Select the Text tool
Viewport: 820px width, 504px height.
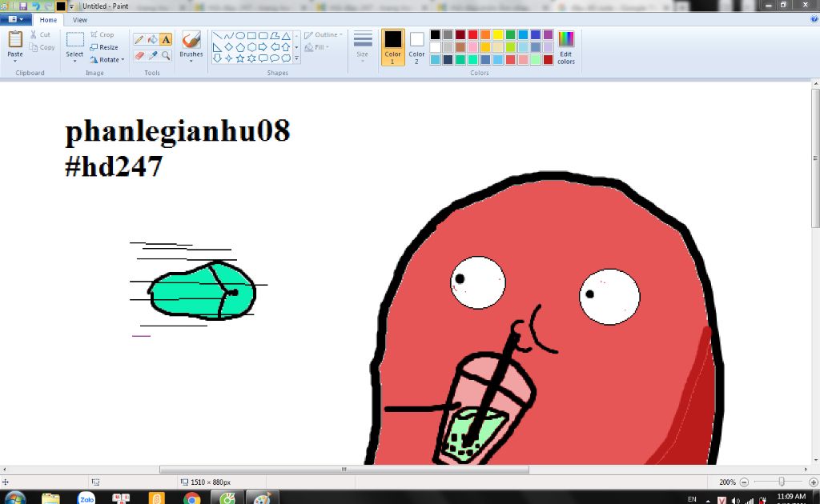tap(166, 40)
